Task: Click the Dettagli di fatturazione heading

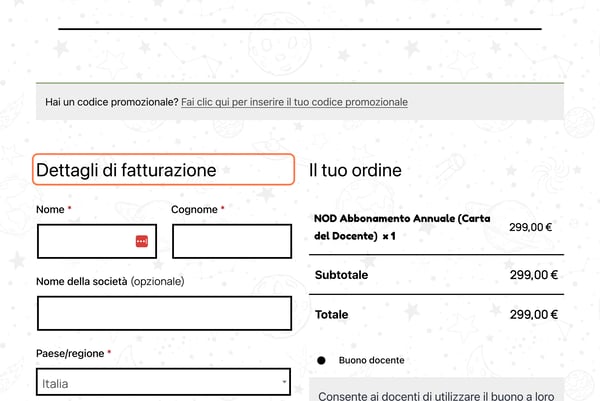Action: [126, 170]
